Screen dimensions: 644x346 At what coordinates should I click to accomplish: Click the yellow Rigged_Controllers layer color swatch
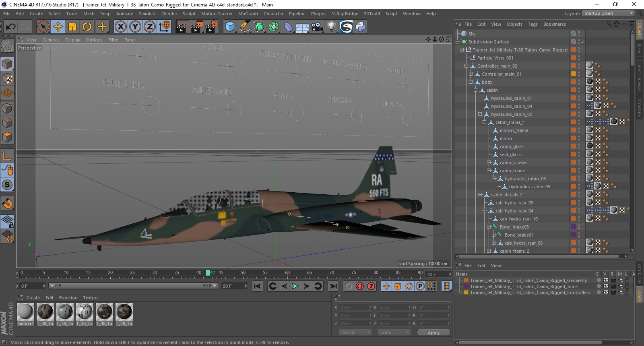click(x=466, y=292)
